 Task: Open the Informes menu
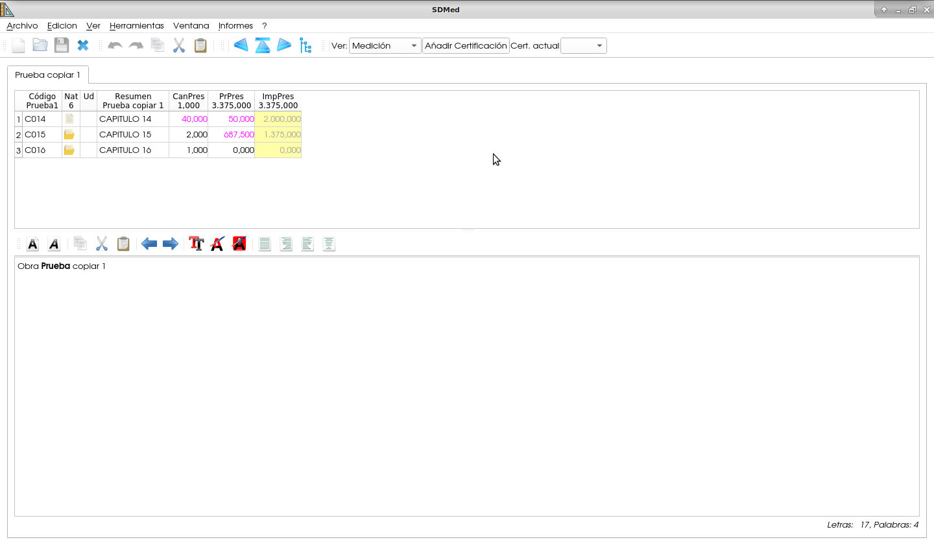point(235,26)
